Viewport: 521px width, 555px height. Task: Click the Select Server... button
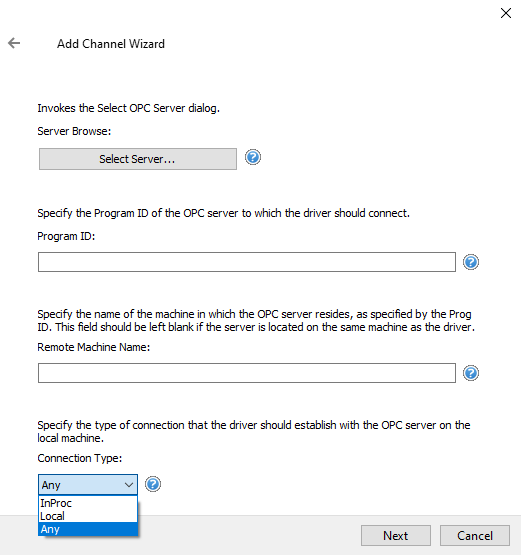[x=138, y=159]
